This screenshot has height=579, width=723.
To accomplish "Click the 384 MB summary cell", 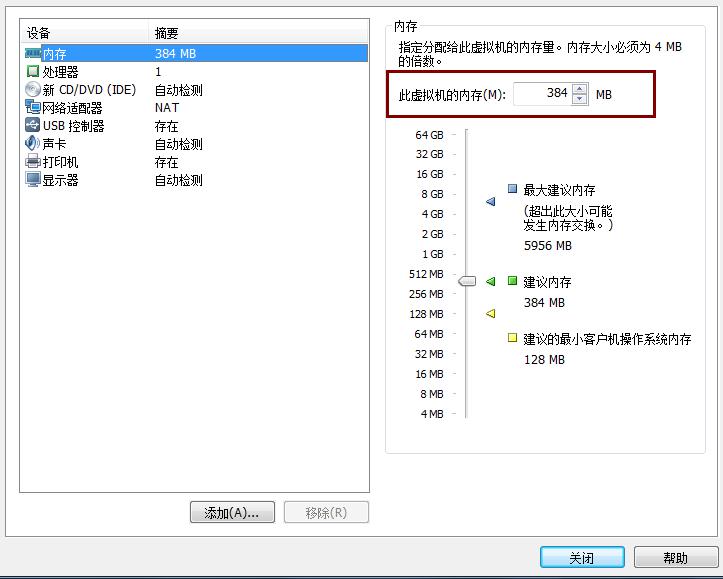I will tap(176, 53).
